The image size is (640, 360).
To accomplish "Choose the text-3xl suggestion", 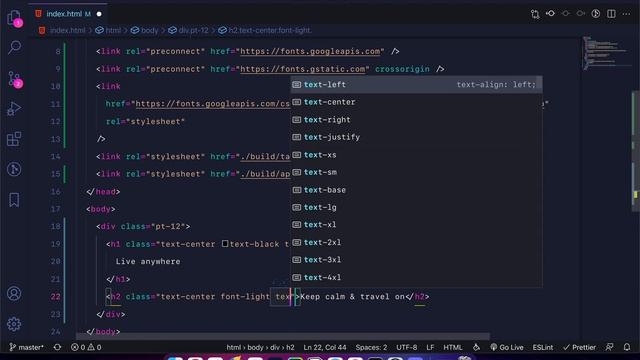I will pos(416,260).
